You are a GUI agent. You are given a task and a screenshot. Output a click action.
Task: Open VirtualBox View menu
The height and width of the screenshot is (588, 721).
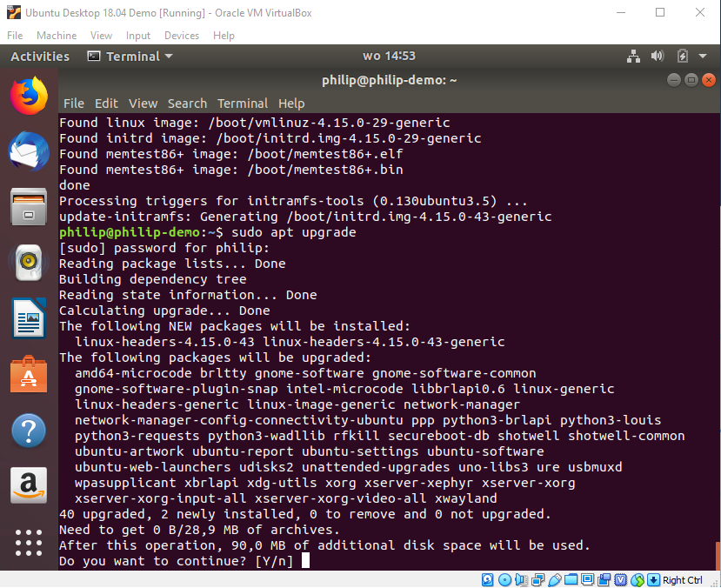pos(101,36)
